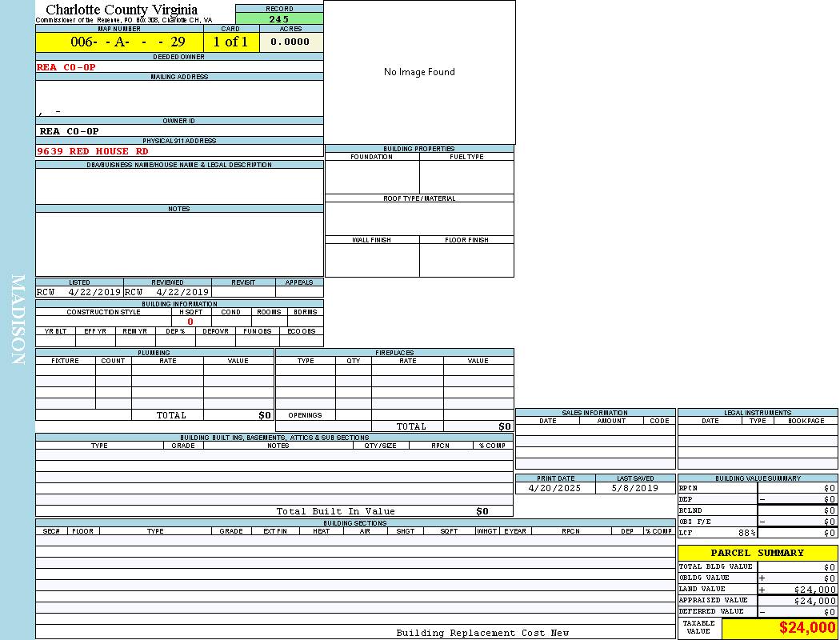Click the Fireplaces total amount

pos(504,427)
